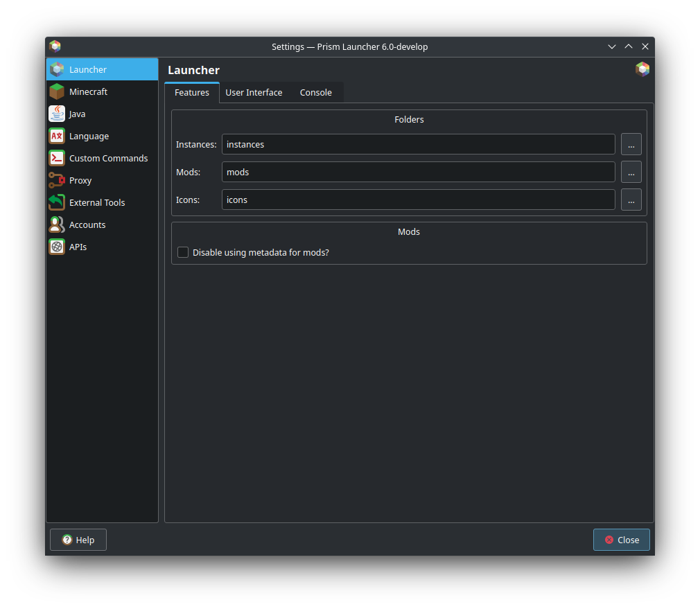Click the Custom Commands terminal icon
The width and height of the screenshot is (700, 609).
coord(57,158)
